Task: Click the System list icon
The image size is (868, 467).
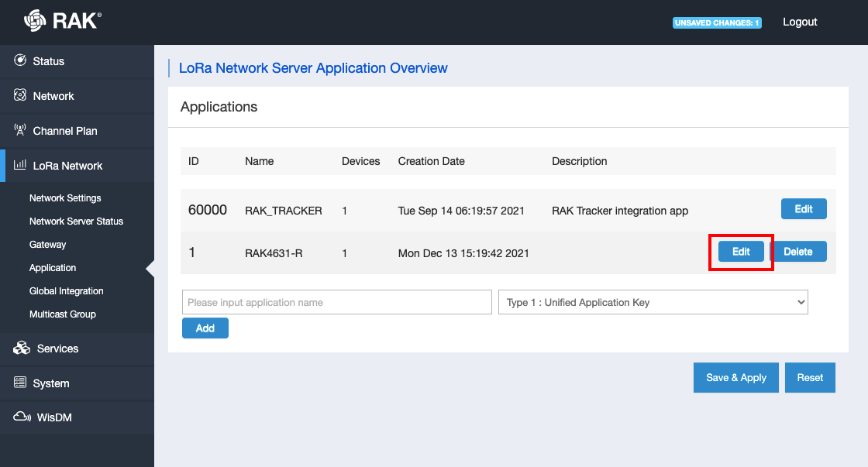Action: coord(20,383)
